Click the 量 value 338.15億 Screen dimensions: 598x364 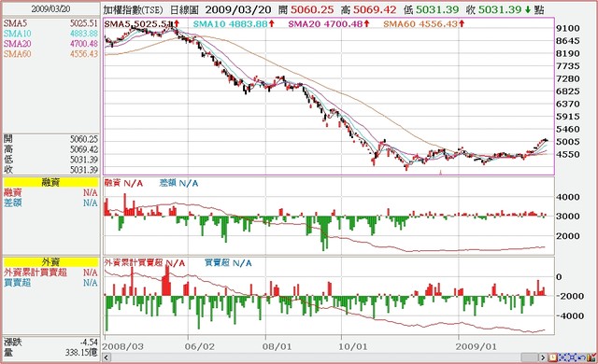(x=81, y=353)
